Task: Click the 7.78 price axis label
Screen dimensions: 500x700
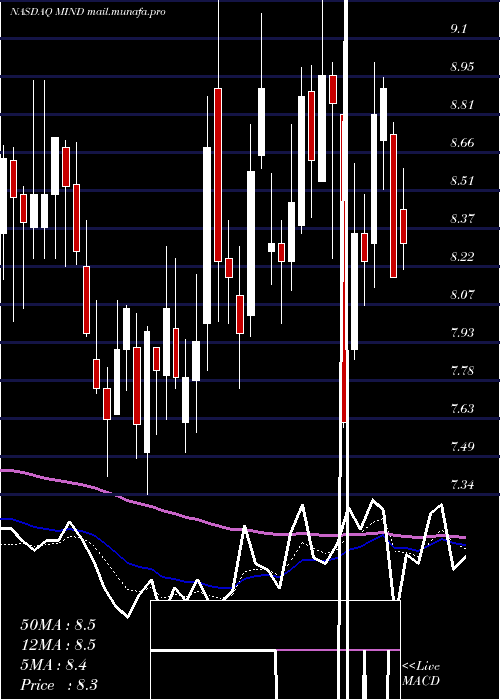Action: (x=462, y=371)
